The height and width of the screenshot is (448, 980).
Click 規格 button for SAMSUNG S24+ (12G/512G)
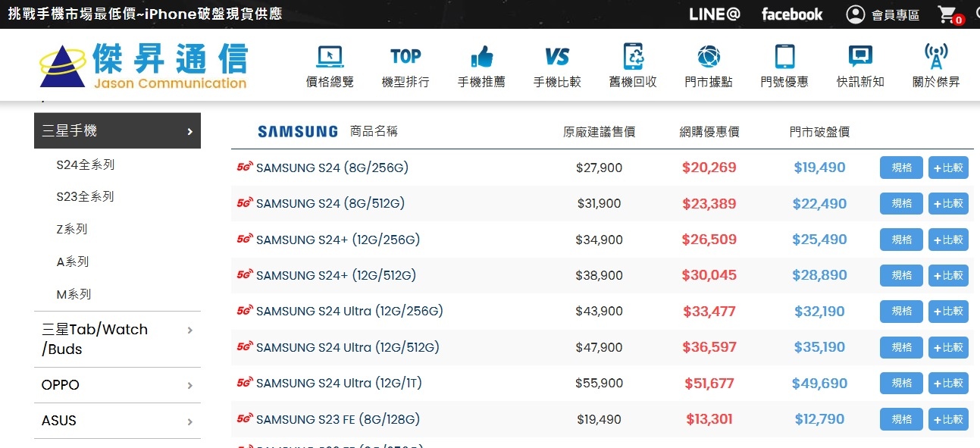coord(901,275)
